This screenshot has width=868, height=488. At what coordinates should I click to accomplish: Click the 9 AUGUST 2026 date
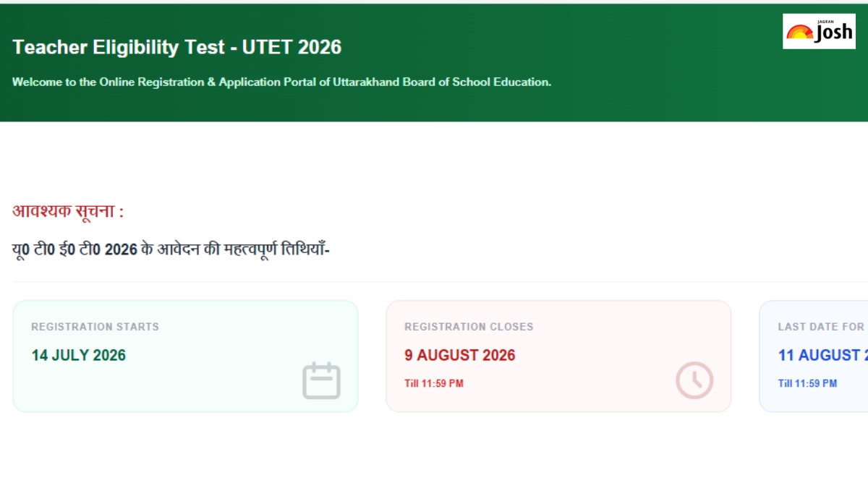tap(459, 355)
